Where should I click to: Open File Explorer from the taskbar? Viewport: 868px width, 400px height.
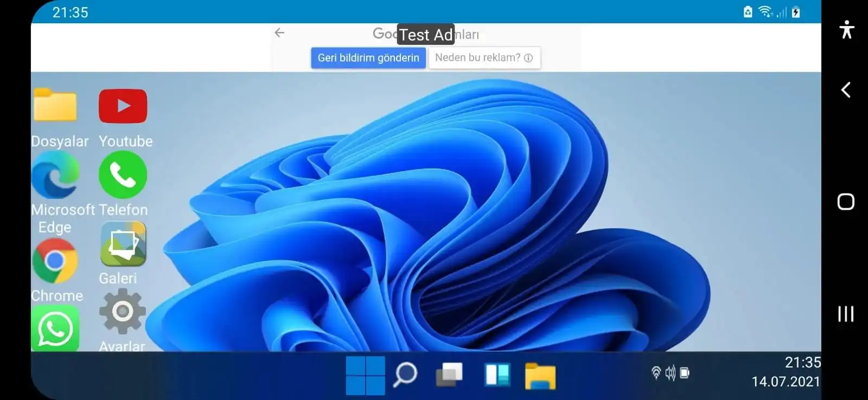pos(540,376)
